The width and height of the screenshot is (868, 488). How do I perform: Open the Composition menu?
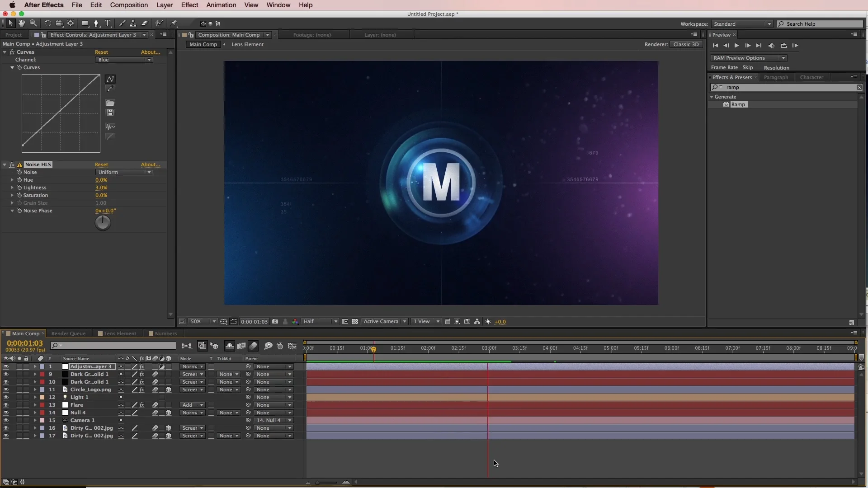point(129,5)
